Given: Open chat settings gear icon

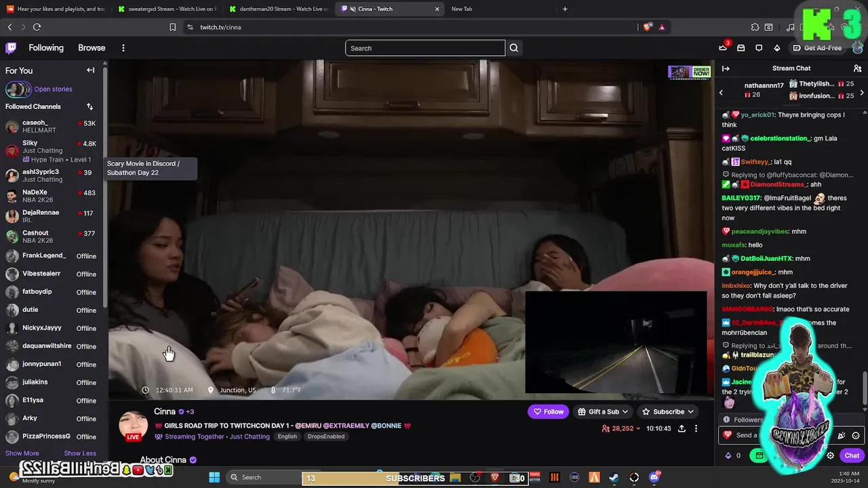Looking at the screenshot, I should click(830, 455).
